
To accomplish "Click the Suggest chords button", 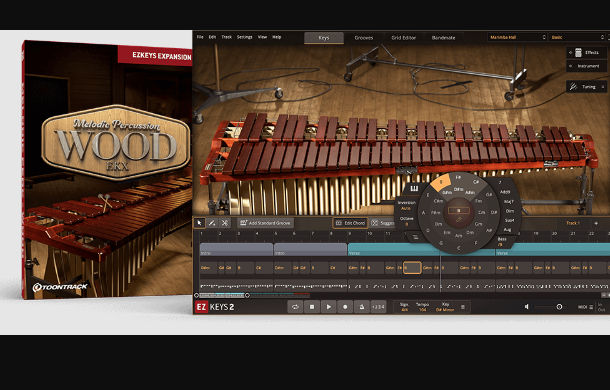I will 383,223.
